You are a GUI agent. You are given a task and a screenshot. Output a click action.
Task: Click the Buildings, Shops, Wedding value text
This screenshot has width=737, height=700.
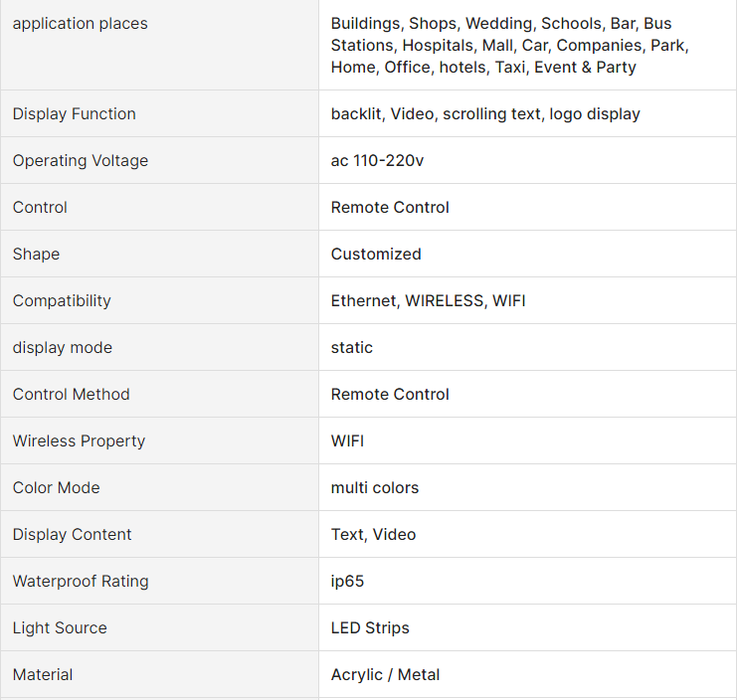pos(509,46)
